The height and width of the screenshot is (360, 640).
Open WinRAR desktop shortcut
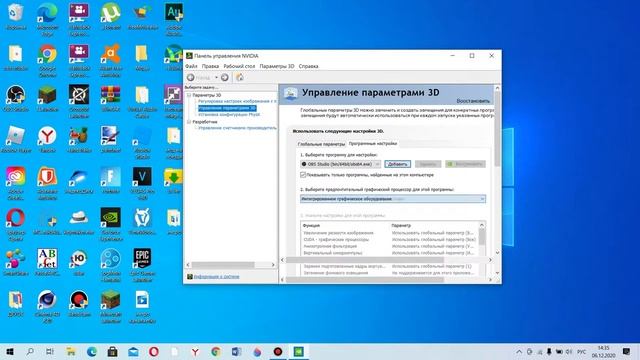pos(111,98)
